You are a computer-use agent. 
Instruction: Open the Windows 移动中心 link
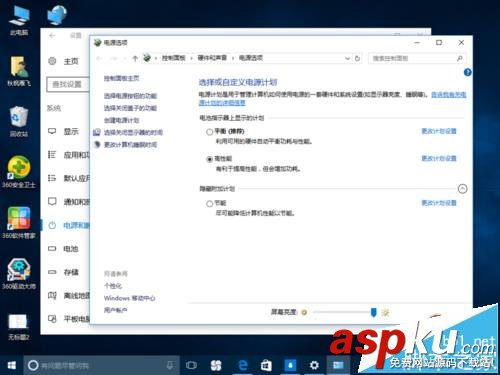[129, 298]
